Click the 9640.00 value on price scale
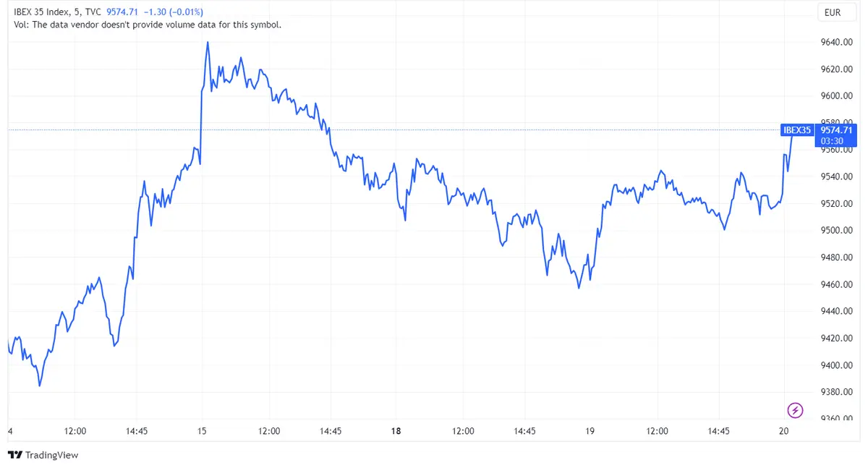Screen dimensions: 868x468 (x=836, y=42)
